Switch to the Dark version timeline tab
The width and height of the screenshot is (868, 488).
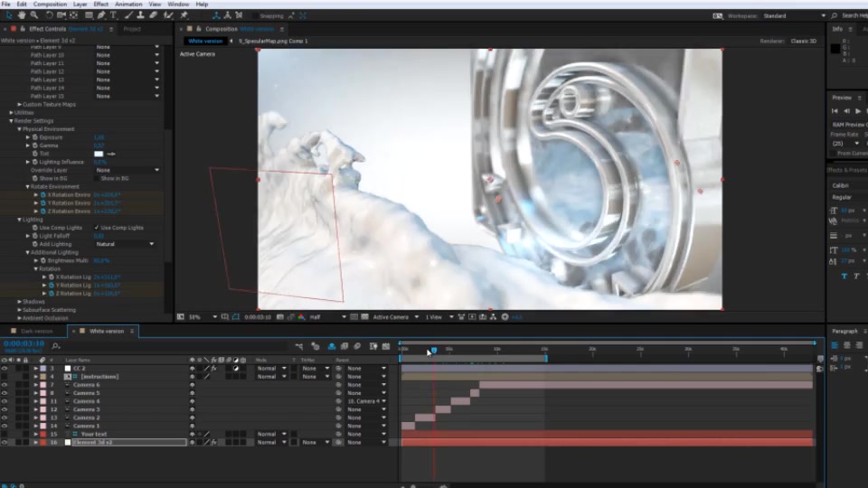click(x=36, y=332)
